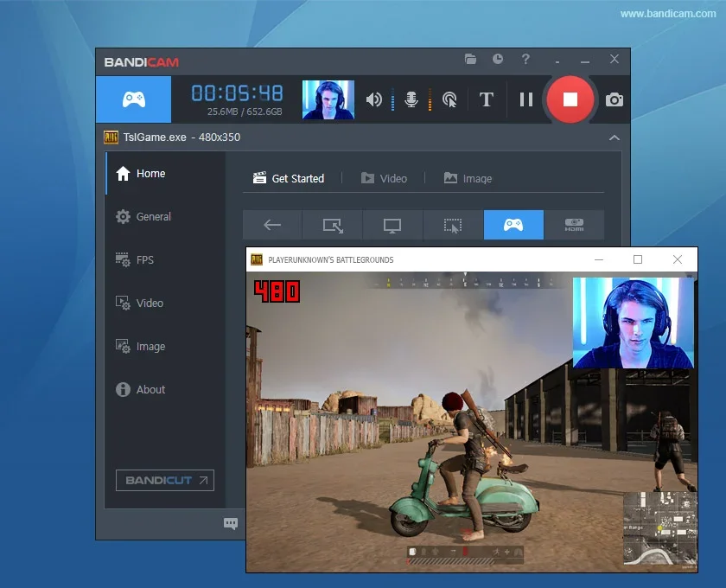Choose the select-area recording mode
The image size is (726, 588).
coord(453,223)
